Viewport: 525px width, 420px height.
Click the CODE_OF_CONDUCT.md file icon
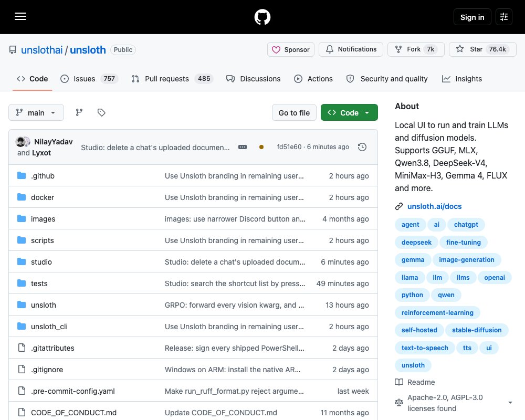click(x=22, y=412)
